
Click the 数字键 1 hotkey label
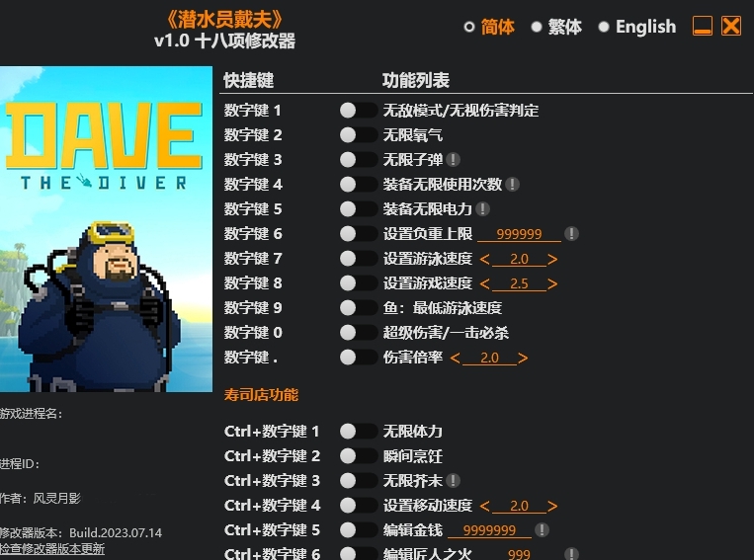tap(252, 111)
